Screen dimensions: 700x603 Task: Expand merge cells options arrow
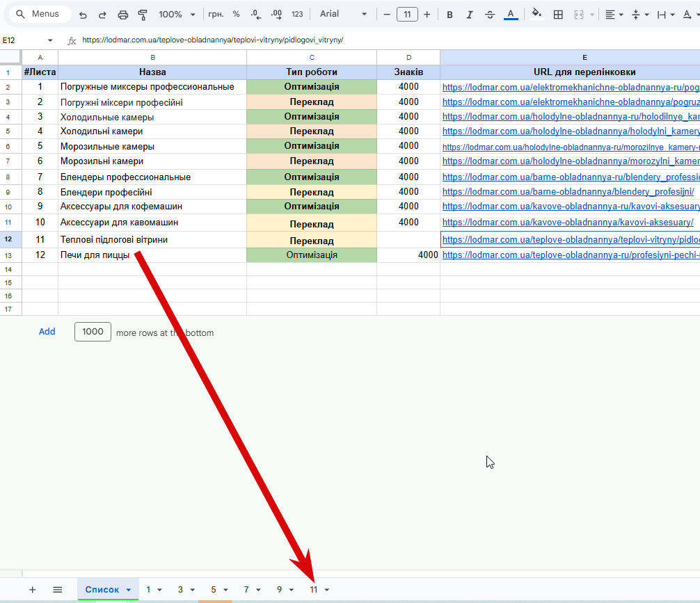592,15
